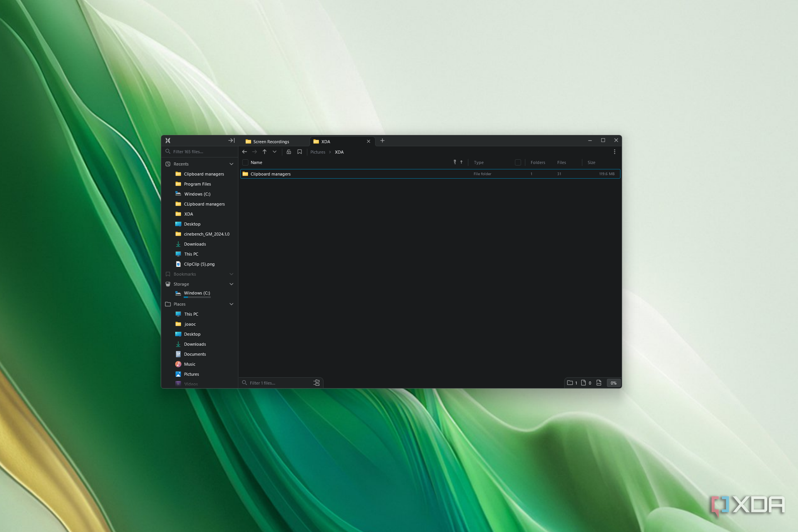
Task: Click the folder count status icon
Action: click(570, 383)
